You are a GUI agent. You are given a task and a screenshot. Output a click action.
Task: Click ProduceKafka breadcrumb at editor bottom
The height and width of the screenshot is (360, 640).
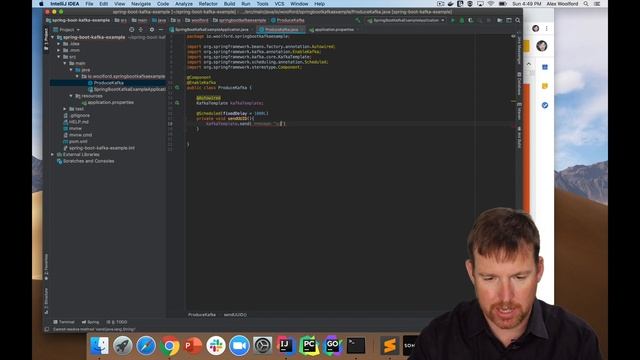(x=202, y=315)
